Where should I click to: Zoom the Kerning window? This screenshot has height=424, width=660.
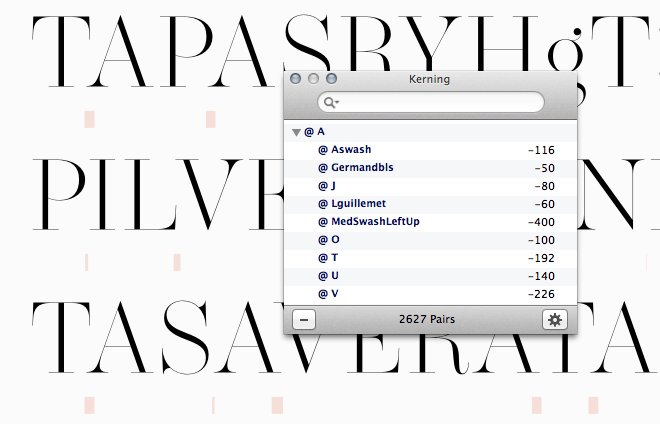(331, 79)
